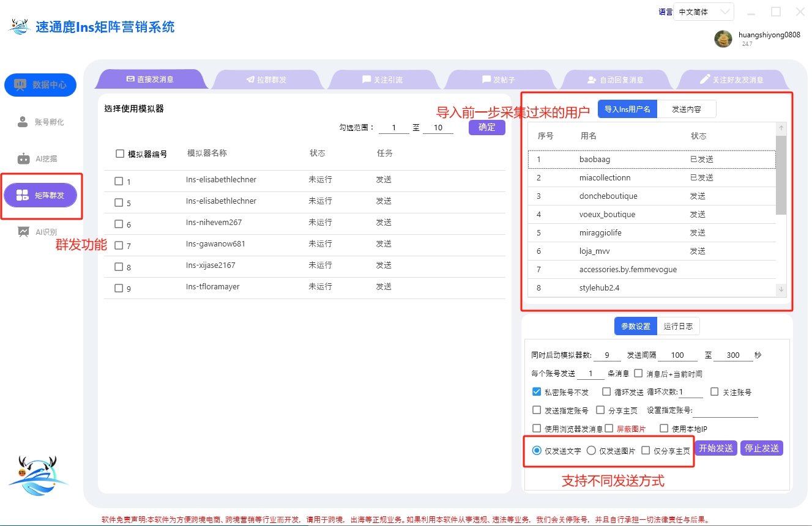Open the 导入Ins用户名 tab
812x526 pixels.
pos(627,109)
